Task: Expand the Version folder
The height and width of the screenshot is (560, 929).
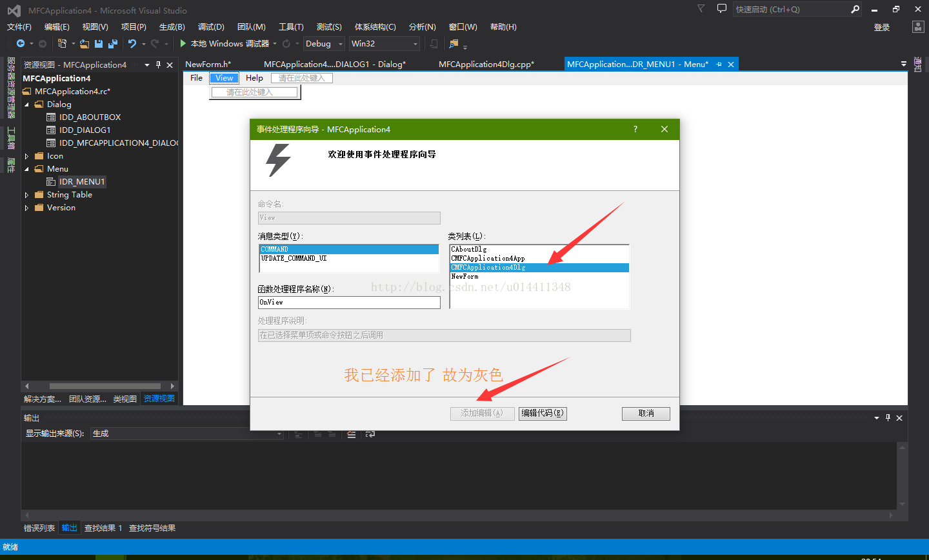Action: (x=26, y=207)
